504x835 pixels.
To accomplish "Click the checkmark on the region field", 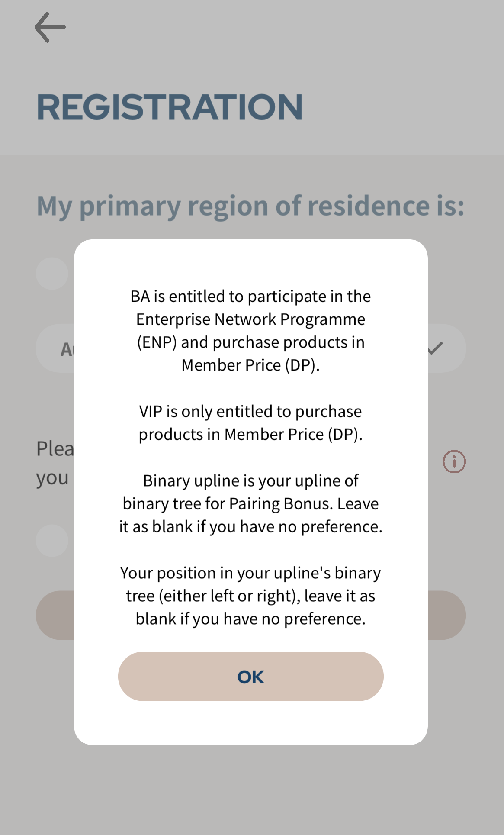I will tap(435, 348).
